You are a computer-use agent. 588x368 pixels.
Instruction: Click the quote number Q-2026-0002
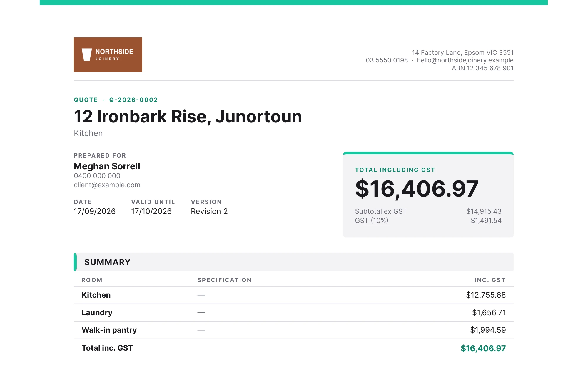[133, 100]
